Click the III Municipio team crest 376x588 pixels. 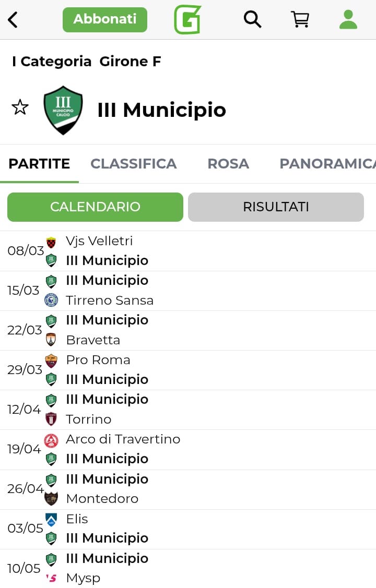tap(63, 110)
